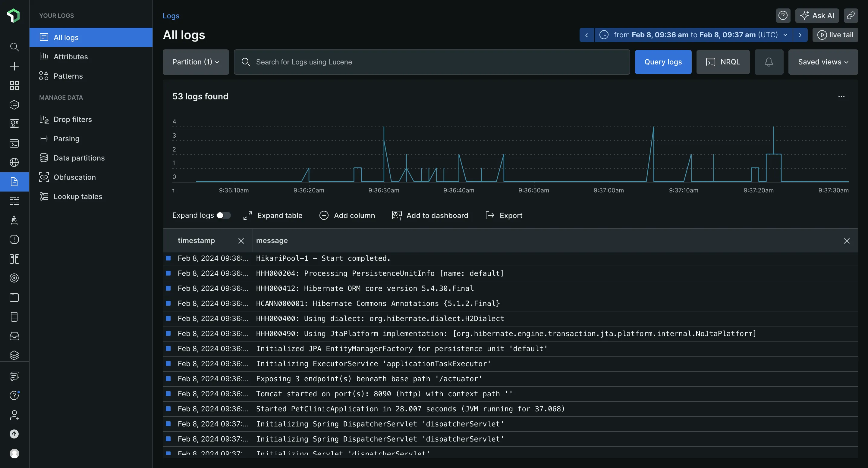Click the copy permalink icon top right
This screenshot has height=468, width=868.
click(x=851, y=15)
